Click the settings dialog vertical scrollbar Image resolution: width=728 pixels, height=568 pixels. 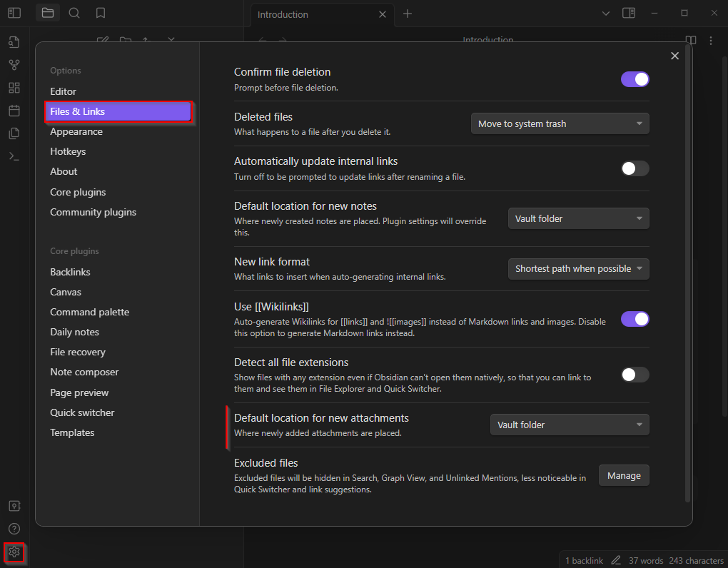(688, 274)
